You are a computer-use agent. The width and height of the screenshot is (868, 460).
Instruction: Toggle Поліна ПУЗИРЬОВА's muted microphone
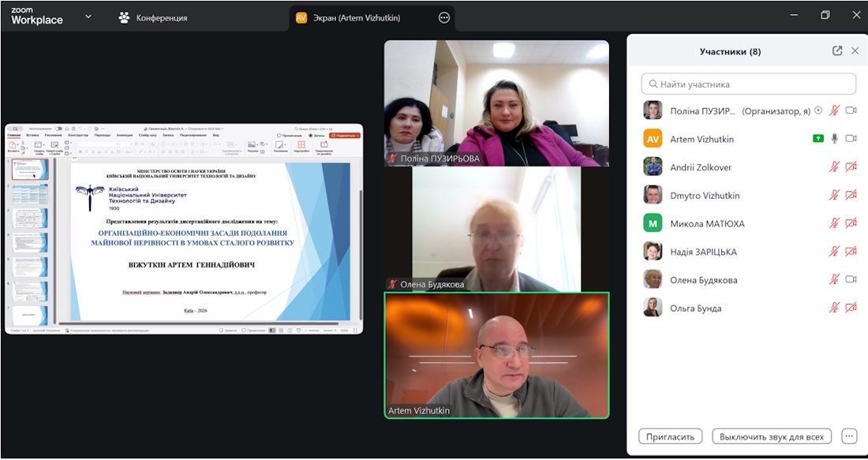point(834,111)
